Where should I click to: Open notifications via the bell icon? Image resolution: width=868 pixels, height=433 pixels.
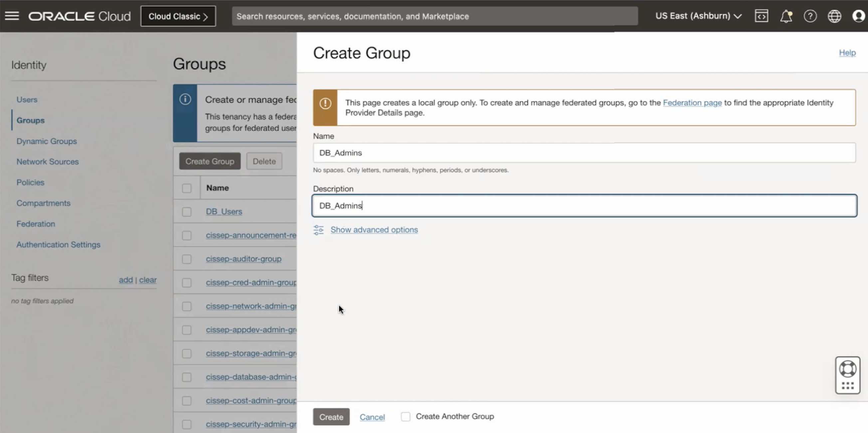[786, 16]
